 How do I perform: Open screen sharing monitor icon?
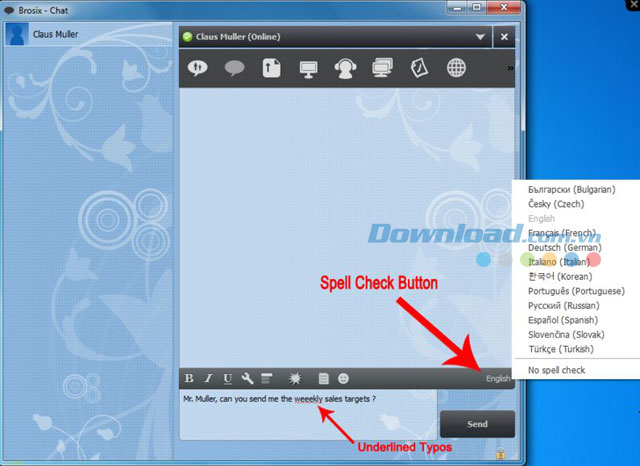(x=308, y=69)
